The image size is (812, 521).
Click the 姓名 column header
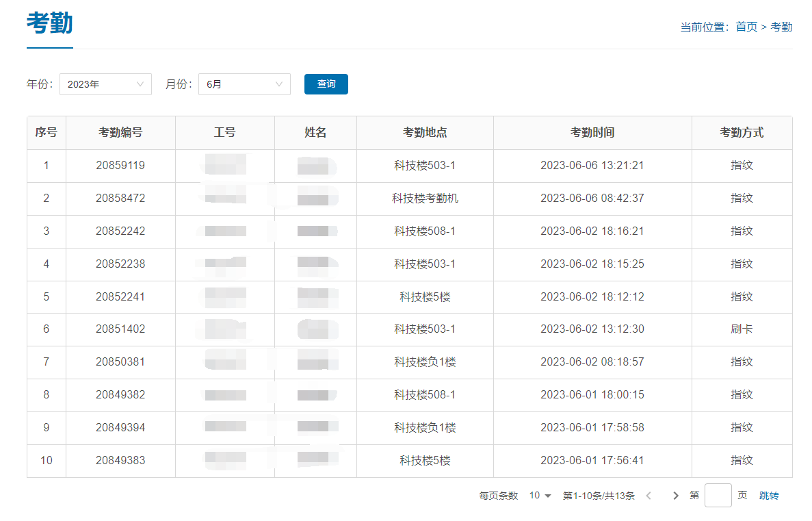315,133
